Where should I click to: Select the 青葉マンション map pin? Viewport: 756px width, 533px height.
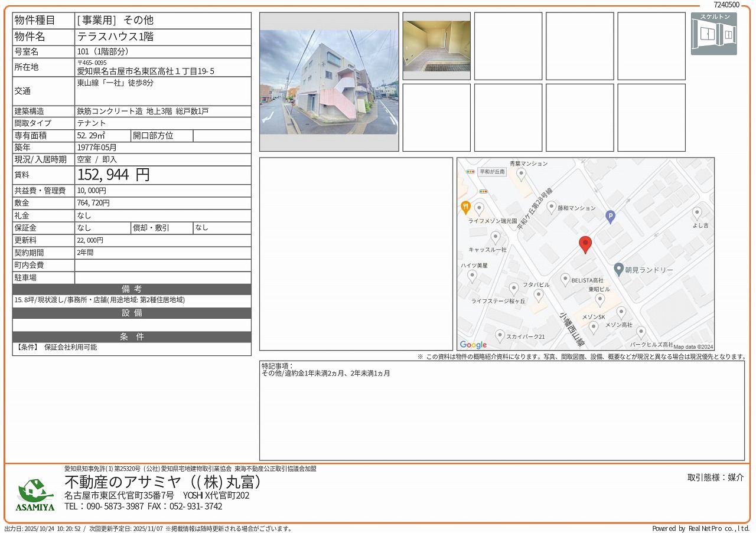coord(521,174)
